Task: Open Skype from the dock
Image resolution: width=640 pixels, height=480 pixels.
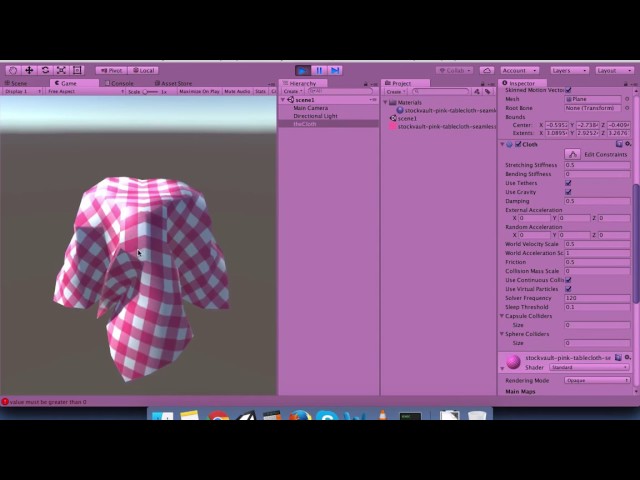Action: coord(327,416)
